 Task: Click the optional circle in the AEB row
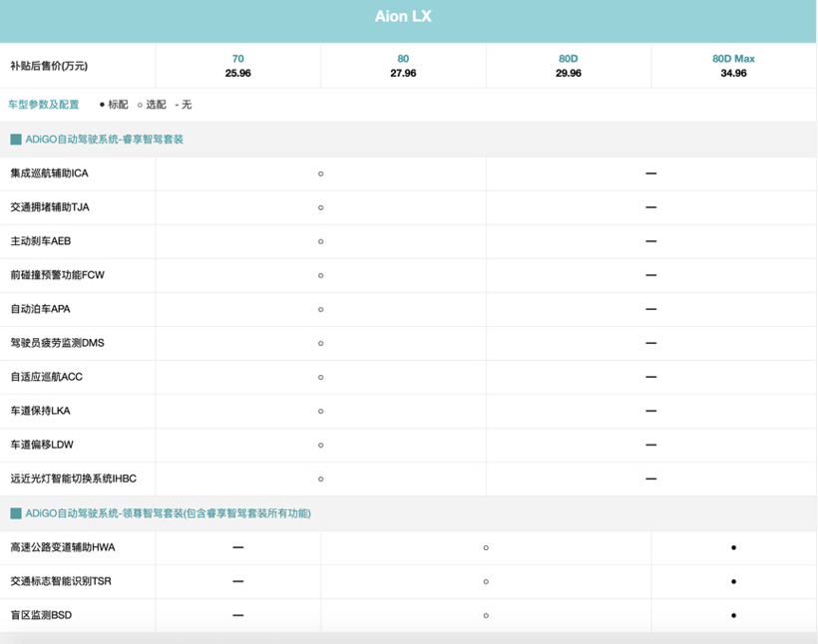[x=321, y=241]
